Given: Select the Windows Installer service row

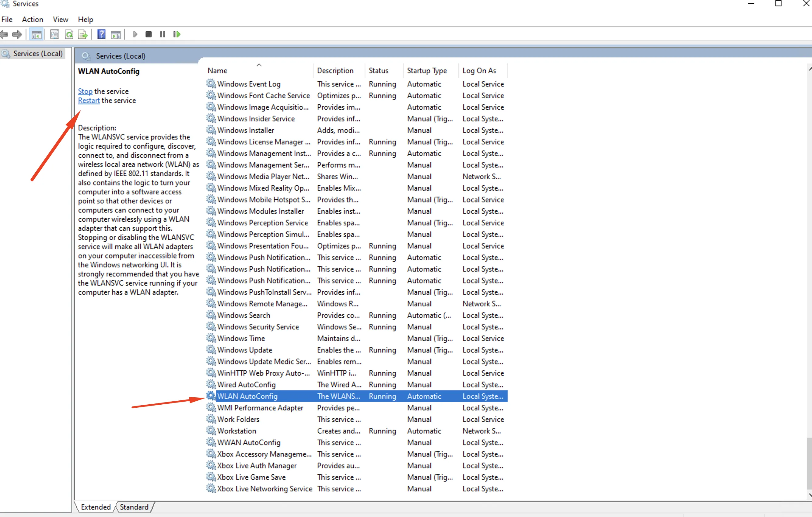Looking at the screenshot, I should point(357,130).
